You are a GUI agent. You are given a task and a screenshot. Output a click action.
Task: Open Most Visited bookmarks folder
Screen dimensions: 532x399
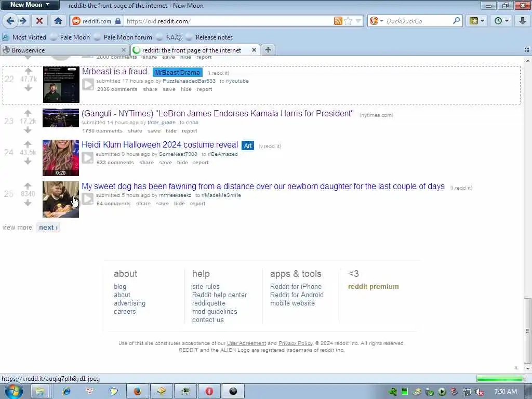pyautogui.click(x=24, y=37)
